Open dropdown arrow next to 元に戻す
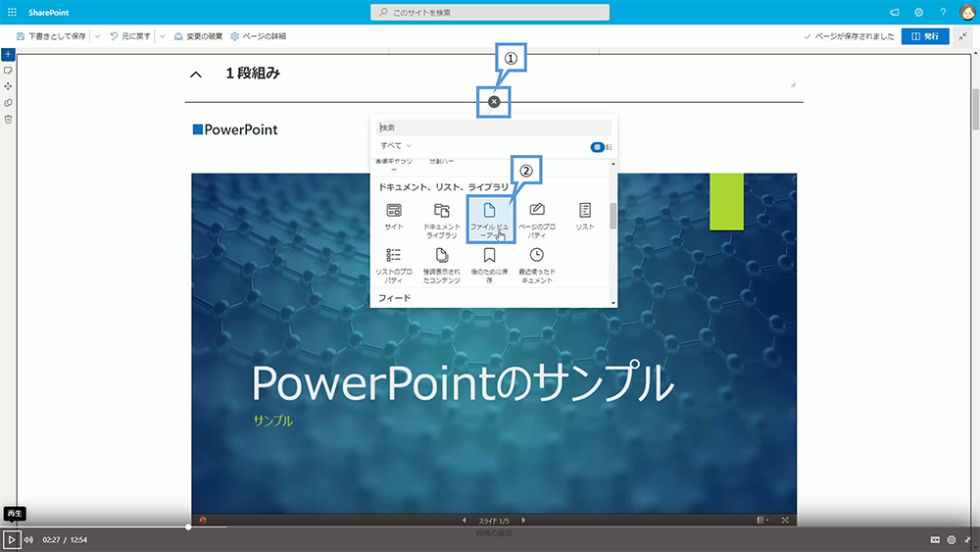Image resolution: width=980 pixels, height=552 pixels. 162,36
